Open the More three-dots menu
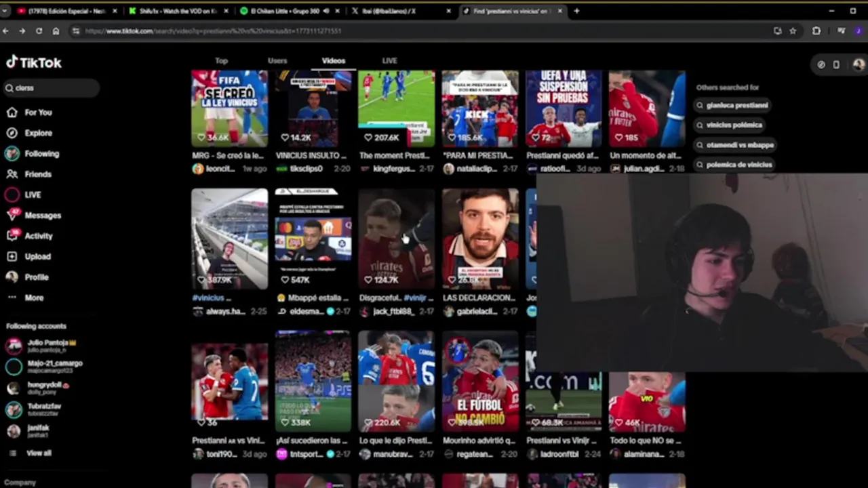 (25, 298)
